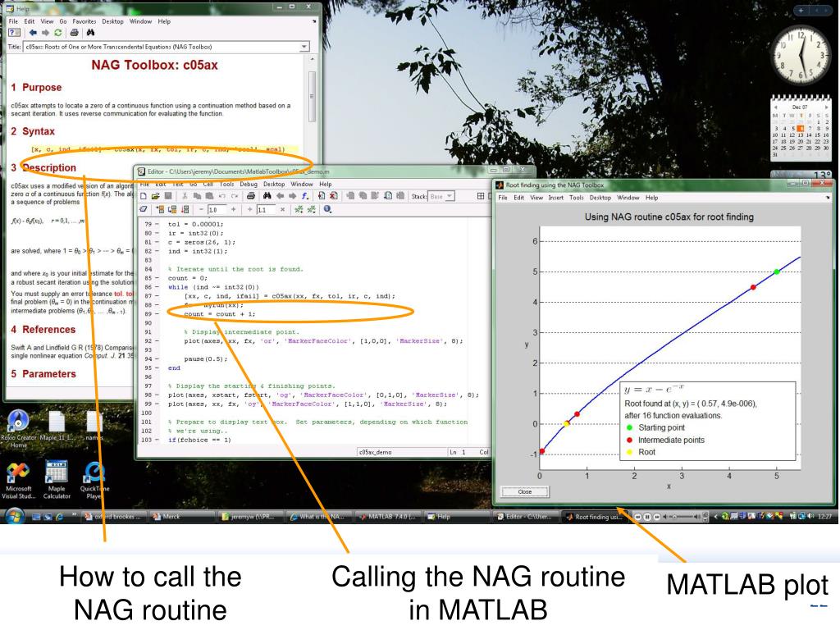
Task: Open the Debug menu in Editor window
Action: (x=249, y=184)
